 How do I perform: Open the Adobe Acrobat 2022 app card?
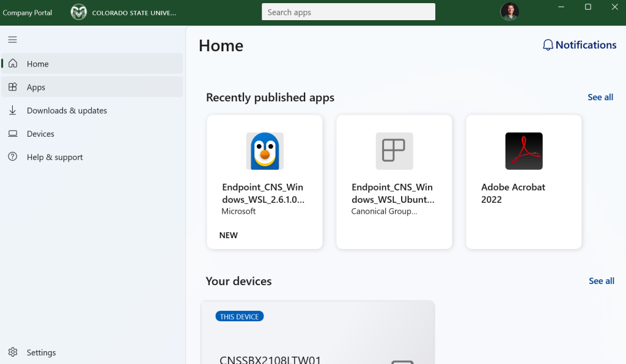pyautogui.click(x=523, y=181)
